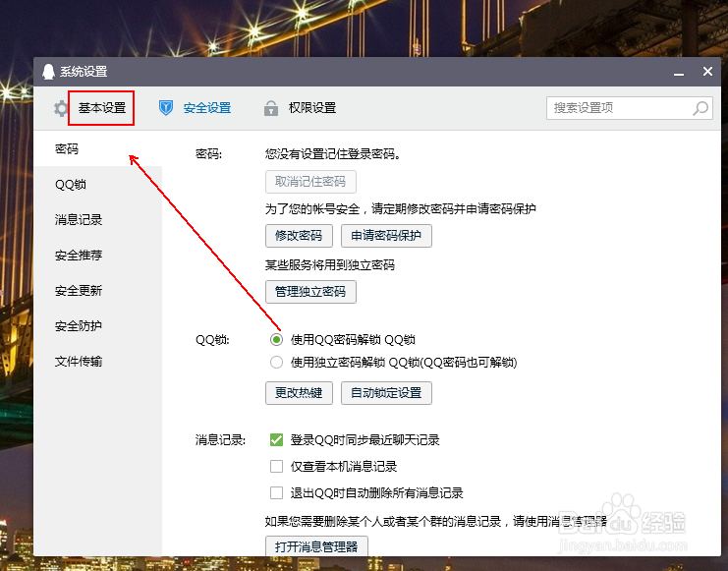Click the magnifier icon in the search box
This screenshot has height=571, width=728.
[700, 108]
